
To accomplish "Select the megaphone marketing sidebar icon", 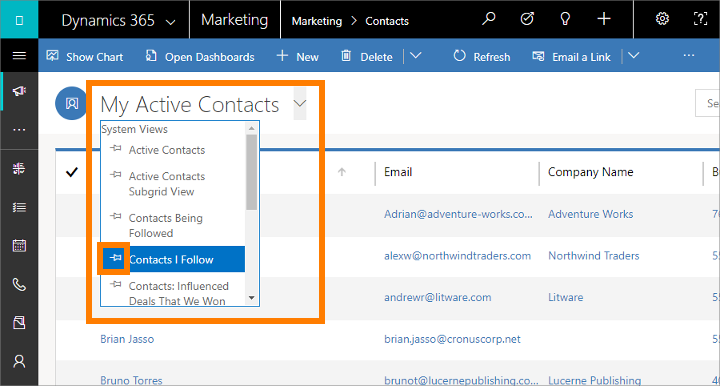I will click(19, 91).
